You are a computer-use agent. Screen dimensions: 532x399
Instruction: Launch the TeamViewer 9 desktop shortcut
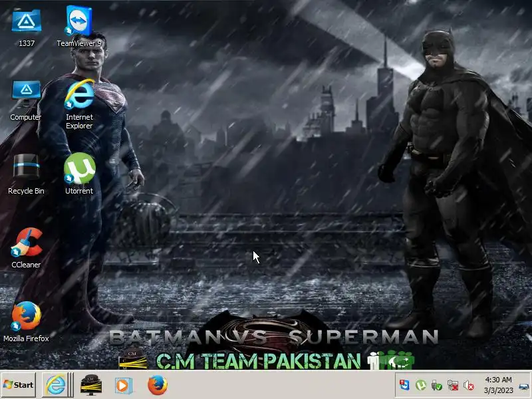click(x=79, y=27)
